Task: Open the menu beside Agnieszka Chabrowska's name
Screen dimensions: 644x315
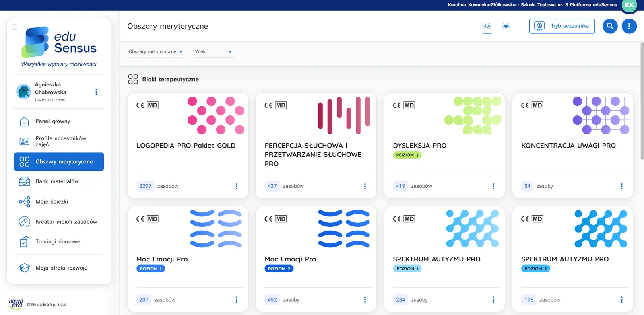Action: click(96, 92)
